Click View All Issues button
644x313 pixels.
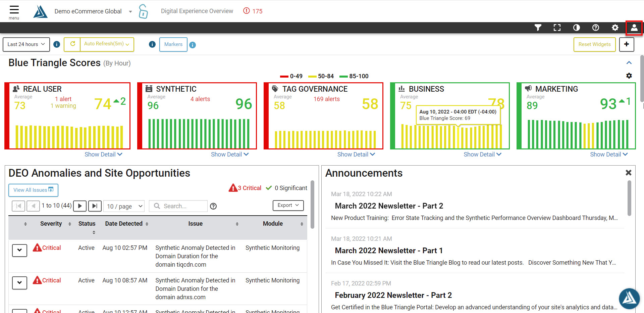(33, 190)
